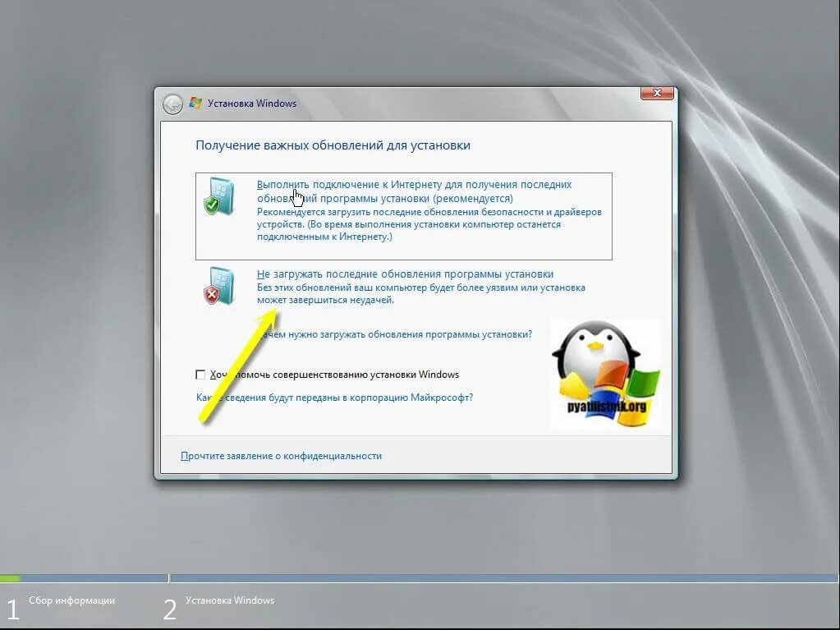Click step 1 Сбор информации label

click(x=71, y=600)
